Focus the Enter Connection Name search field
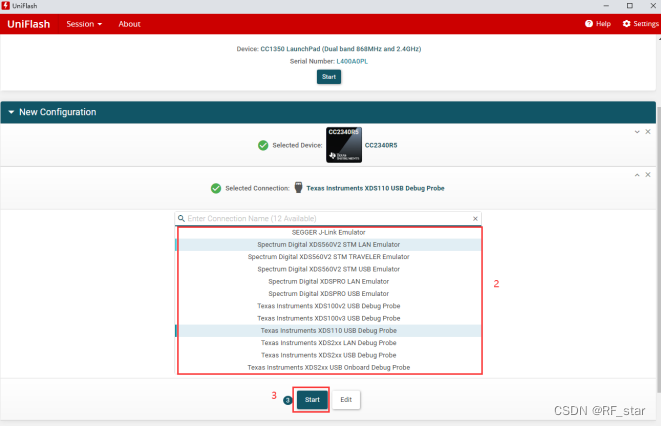The width and height of the screenshot is (661, 426). coord(329,218)
